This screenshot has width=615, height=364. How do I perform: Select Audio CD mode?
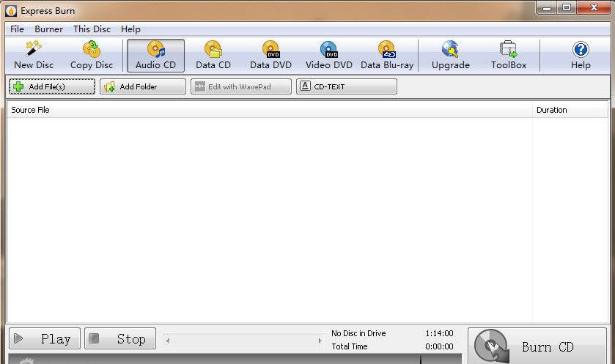[x=155, y=56]
